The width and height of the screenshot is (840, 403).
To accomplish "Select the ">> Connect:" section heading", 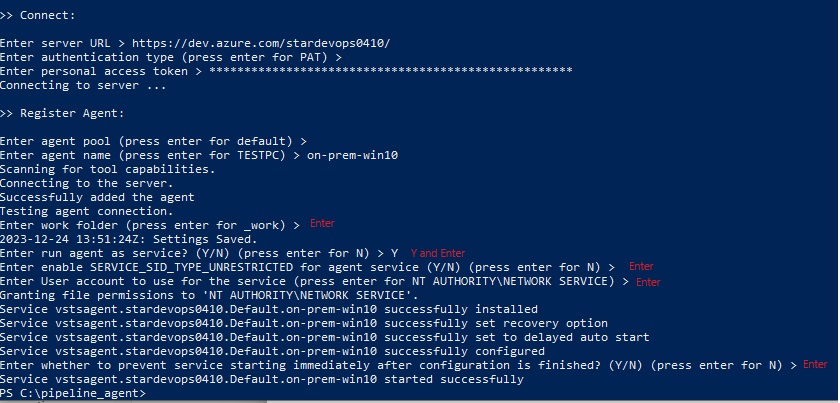I will click(x=38, y=15).
